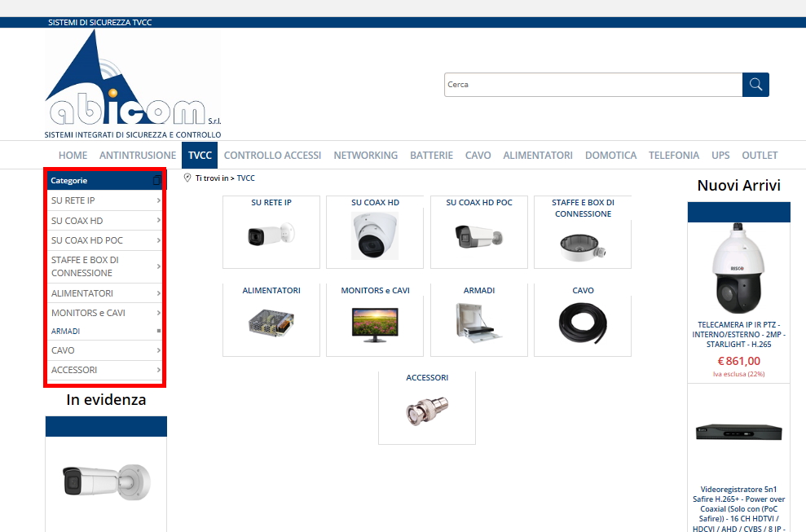Open the TELEFONIA menu item
This screenshot has width=806, height=532.
pos(674,156)
